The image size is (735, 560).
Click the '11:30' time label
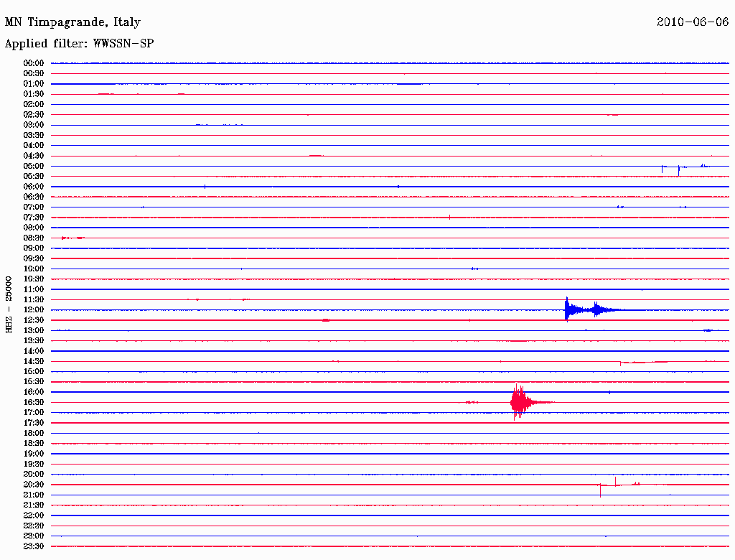click(x=34, y=299)
